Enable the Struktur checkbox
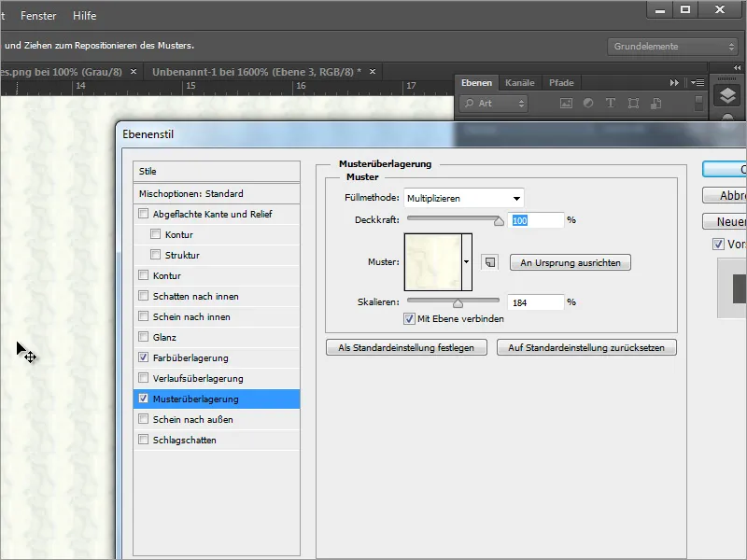This screenshot has height=560, width=747. [155, 254]
